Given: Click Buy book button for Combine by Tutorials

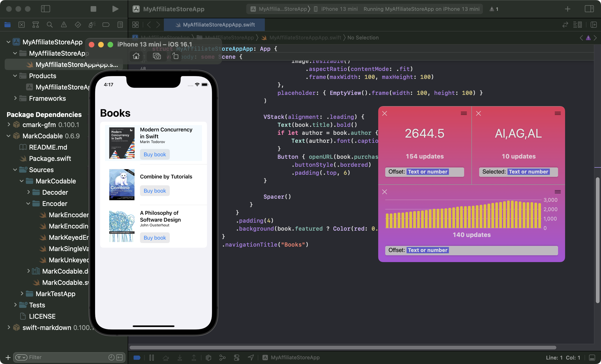Looking at the screenshot, I should (155, 191).
